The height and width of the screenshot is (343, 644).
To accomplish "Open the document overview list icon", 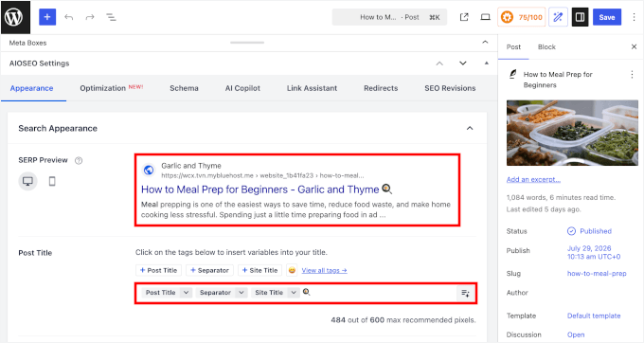I will pos(112,17).
